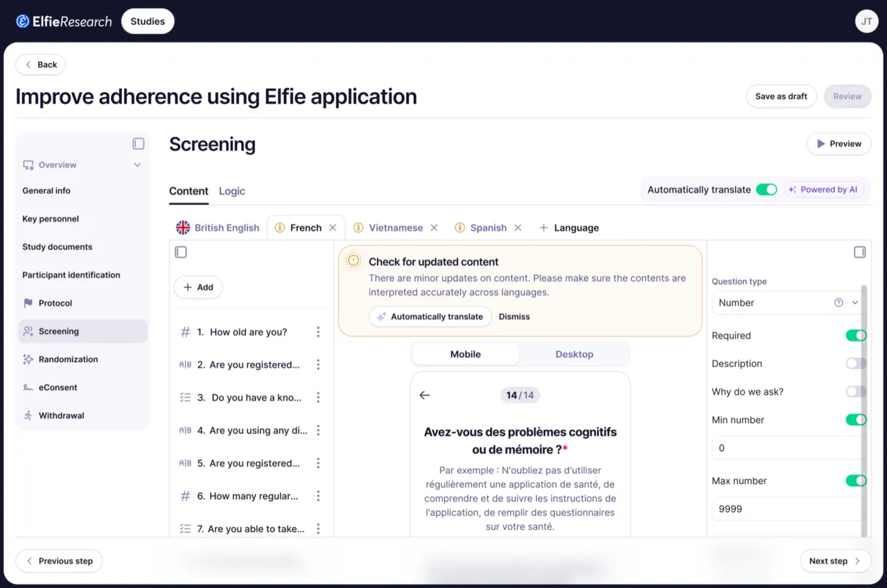This screenshot has height=588, width=887.
Task: Enable the Description toggle
Action: (x=856, y=364)
